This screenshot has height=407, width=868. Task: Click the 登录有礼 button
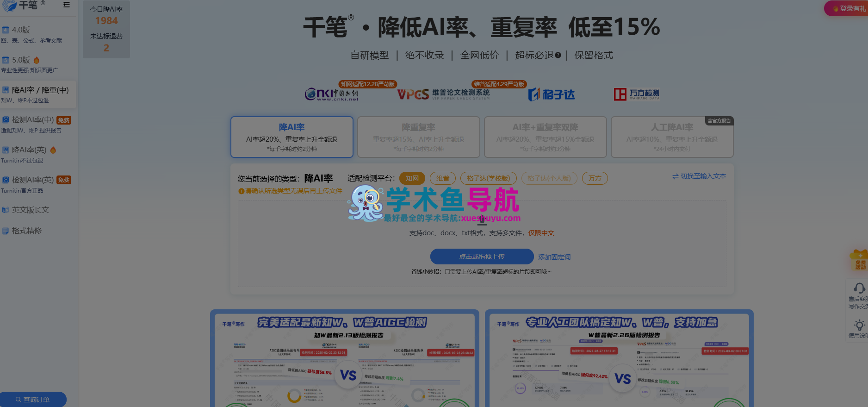pos(846,9)
